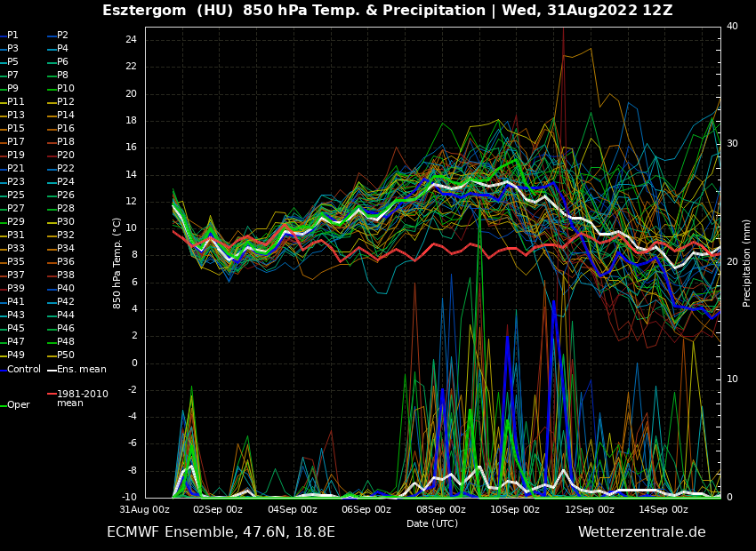The width and height of the screenshot is (756, 551).
Task: Click the P50 legend entry
Action: tap(66, 355)
